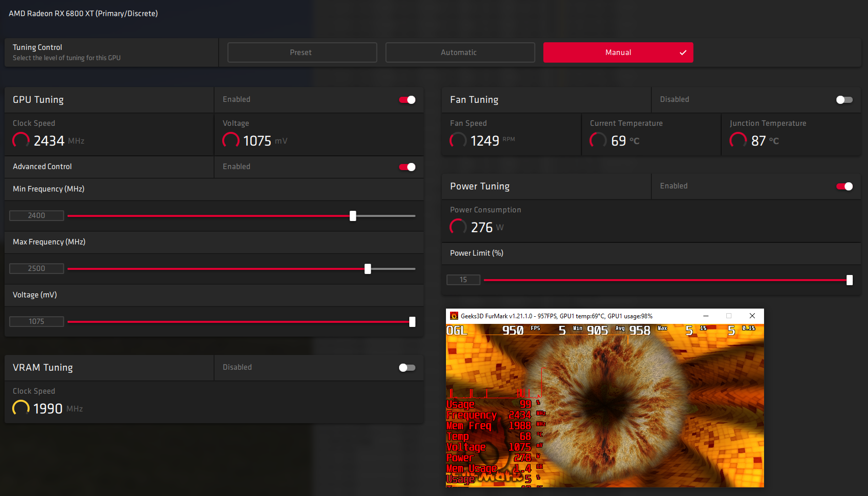The height and width of the screenshot is (496, 868).
Task: Click the FurMark app icon in title bar
Action: (454, 316)
